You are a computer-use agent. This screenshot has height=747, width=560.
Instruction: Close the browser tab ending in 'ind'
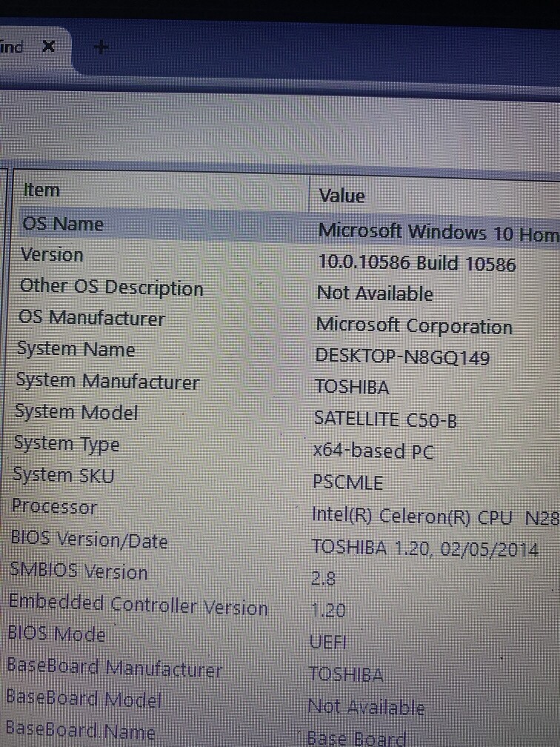[48, 47]
